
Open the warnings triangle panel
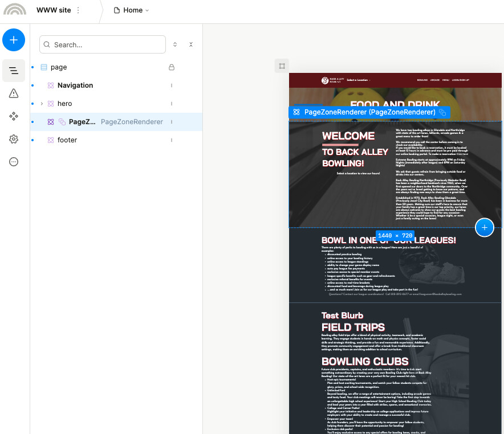pos(14,93)
